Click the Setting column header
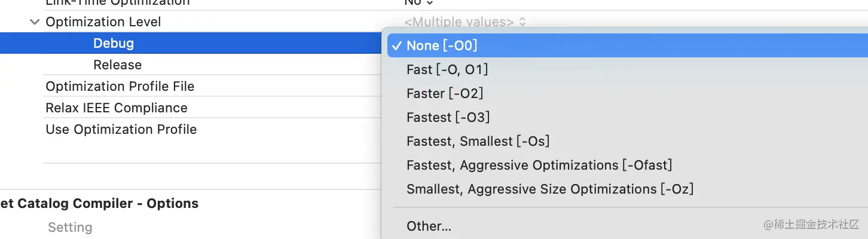The height and width of the screenshot is (239, 868). point(70,228)
